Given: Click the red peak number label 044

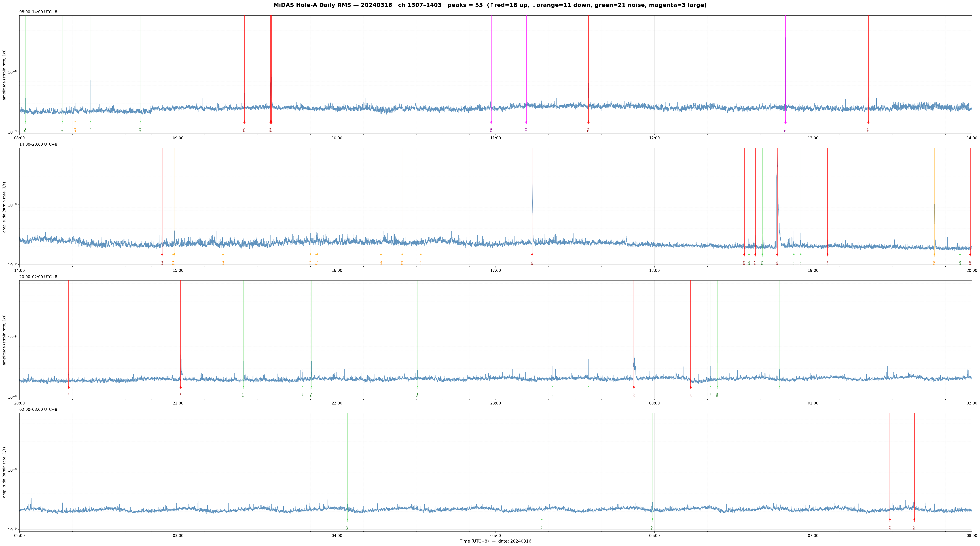Looking at the screenshot, I should click(x=691, y=395).
